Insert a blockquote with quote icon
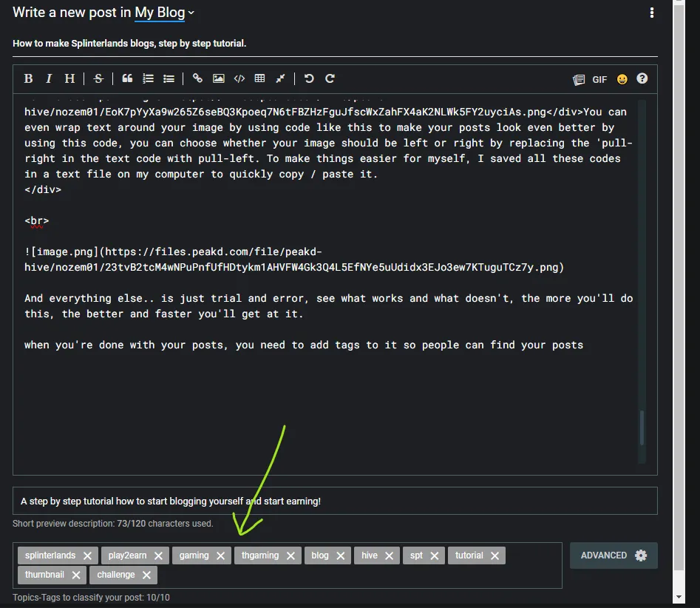Screen dimensions: 700x608 pyautogui.click(x=127, y=78)
